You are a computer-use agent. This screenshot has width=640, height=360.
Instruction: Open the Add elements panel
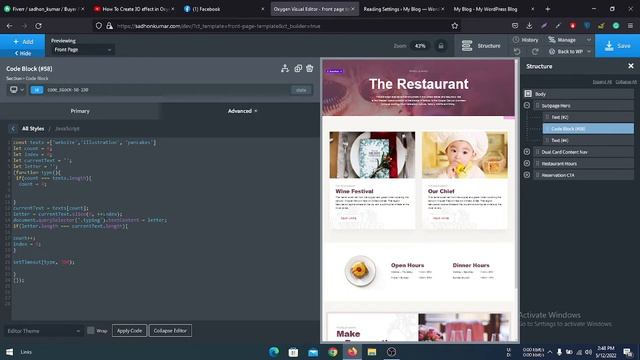point(22,42)
